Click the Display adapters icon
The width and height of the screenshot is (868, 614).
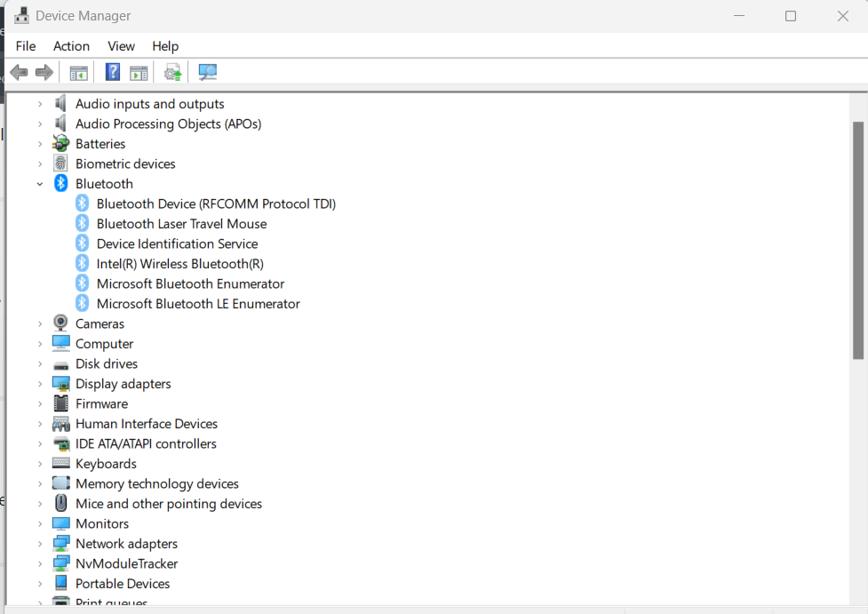61,384
